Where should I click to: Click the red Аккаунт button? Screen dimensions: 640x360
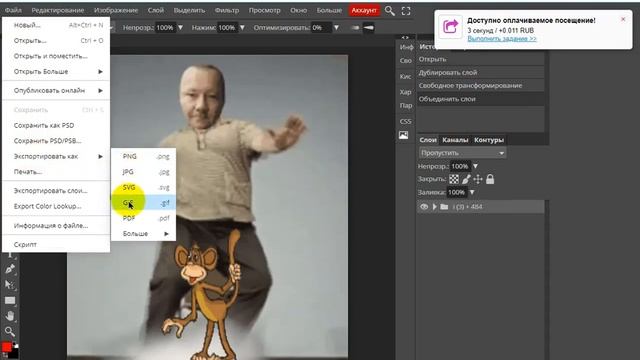[364, 10]
